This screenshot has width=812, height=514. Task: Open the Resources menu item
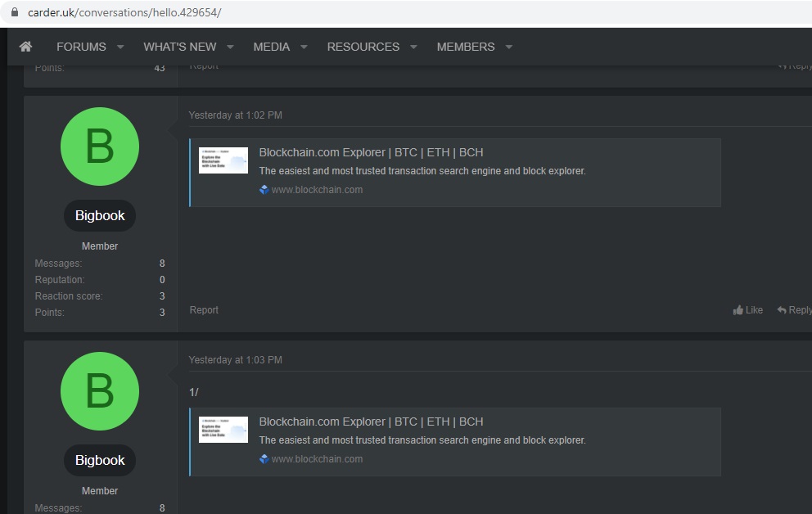[363, 47]
